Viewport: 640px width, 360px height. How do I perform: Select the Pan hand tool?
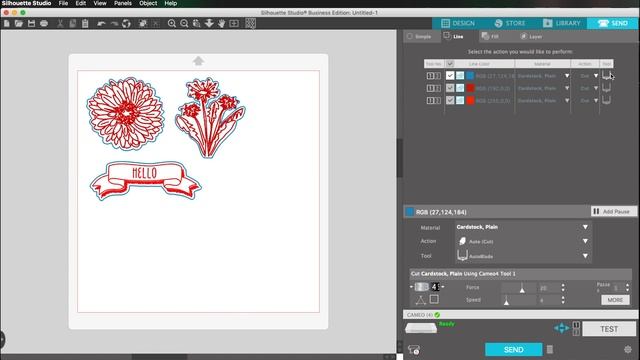click(x=221, y=23)
